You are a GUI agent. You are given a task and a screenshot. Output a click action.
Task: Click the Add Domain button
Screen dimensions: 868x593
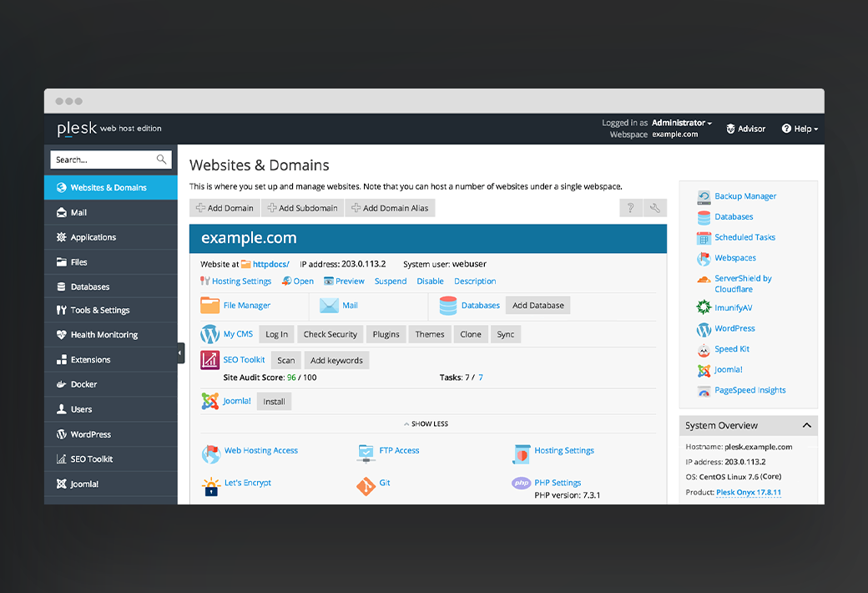[225, 208]
